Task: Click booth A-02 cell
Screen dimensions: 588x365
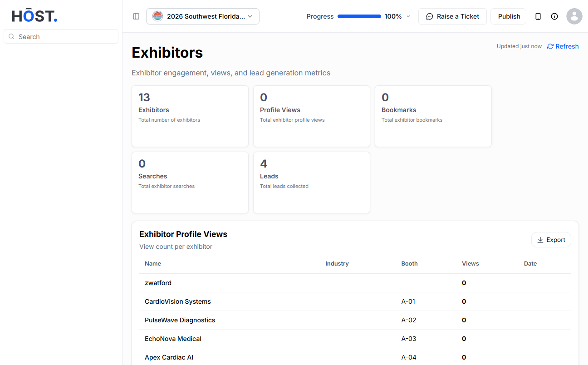Action: [409, 320]
